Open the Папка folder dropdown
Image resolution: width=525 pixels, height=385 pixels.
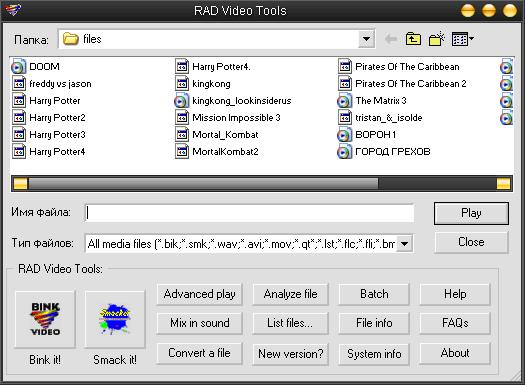[x=366, y=39]
